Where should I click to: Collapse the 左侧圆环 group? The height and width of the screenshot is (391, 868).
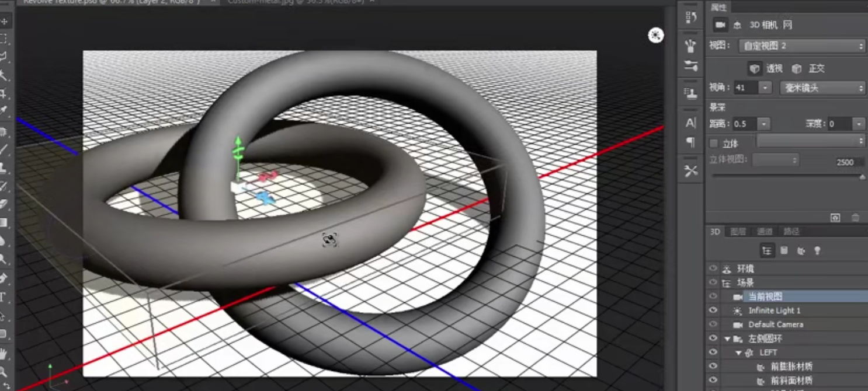click(727, 338)
